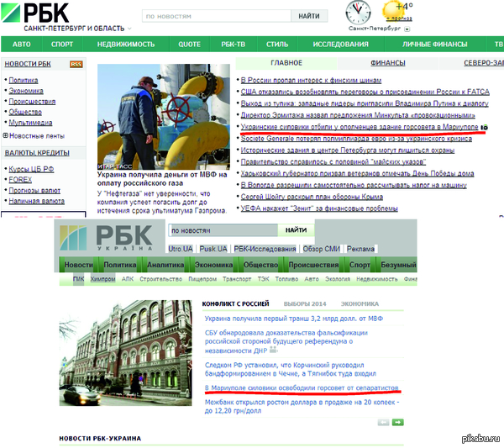Switch to the ФИНАНСЫ tab

pyautogui.click(x=387, y=63)
